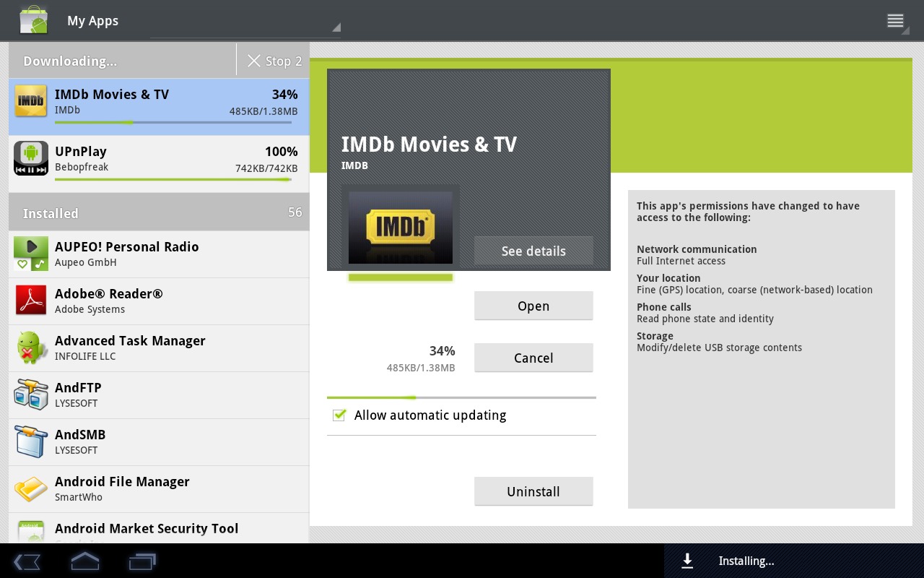Screen dimensions: 924x578
Task: Stop the 2 active downloads
Action: [x=274, y=61]
